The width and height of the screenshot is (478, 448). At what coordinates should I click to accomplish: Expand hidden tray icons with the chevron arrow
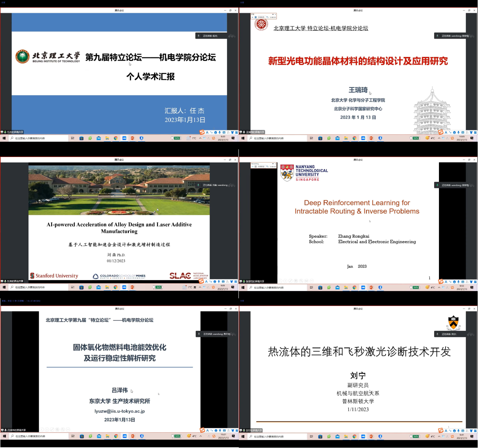[200, 138]
